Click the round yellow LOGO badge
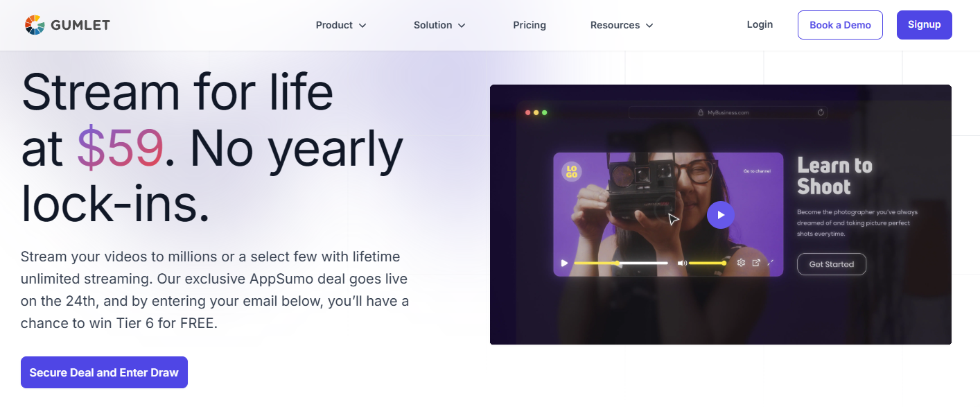980x407 pixels. pos(572,171)
